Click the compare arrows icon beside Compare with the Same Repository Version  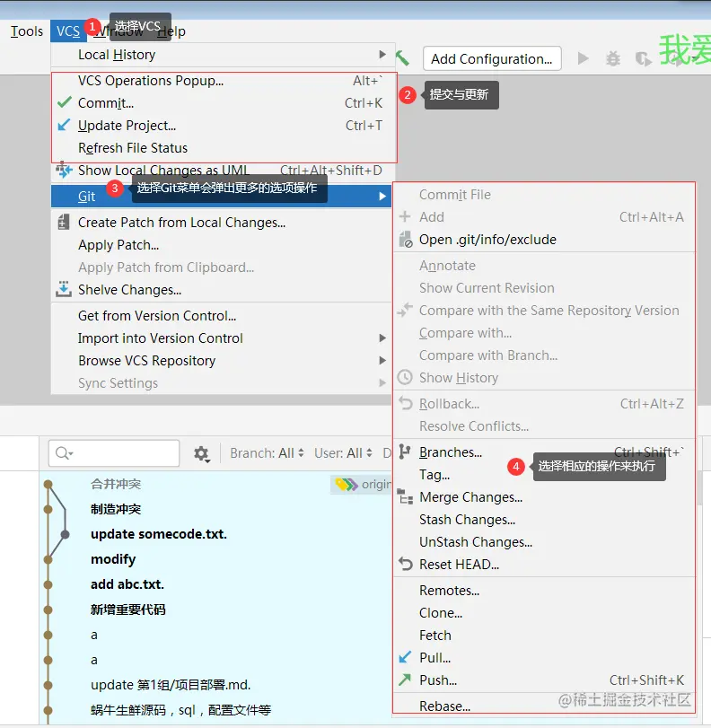click(405, 310)
